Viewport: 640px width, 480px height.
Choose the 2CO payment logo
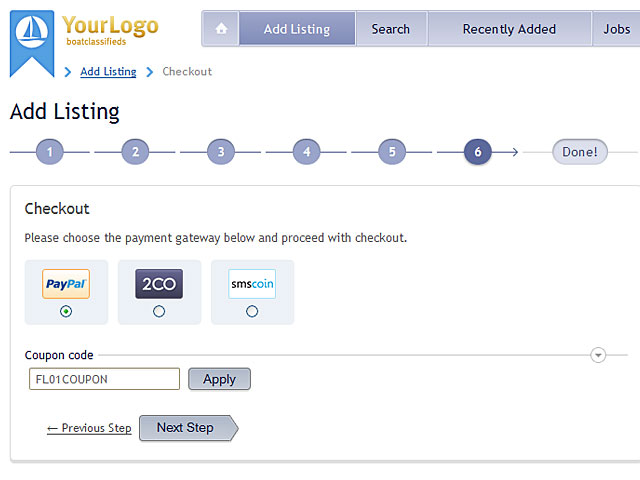(159, 284)
